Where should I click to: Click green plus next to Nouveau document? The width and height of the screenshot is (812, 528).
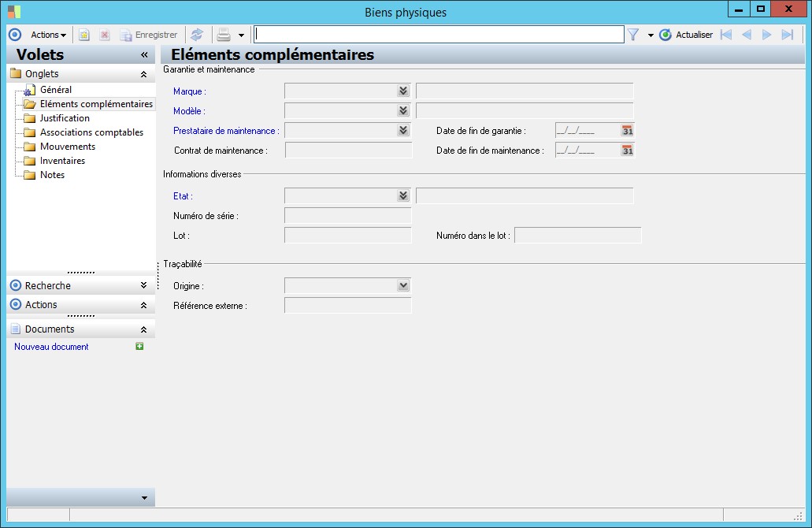click(140, 347)
